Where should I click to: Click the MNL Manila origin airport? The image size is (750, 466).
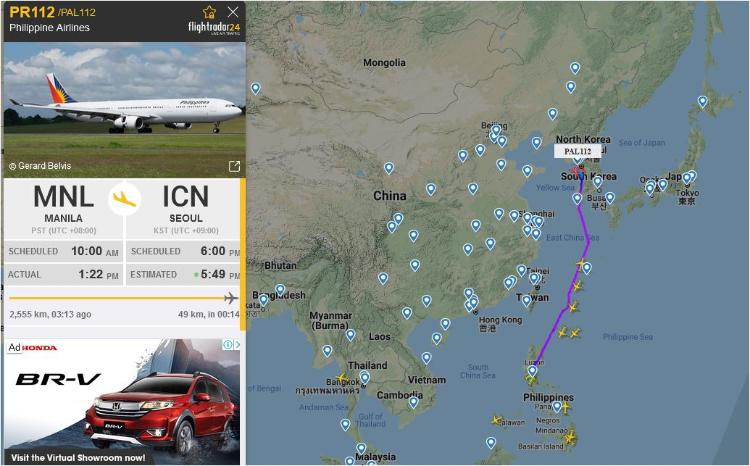click(64, 204)
